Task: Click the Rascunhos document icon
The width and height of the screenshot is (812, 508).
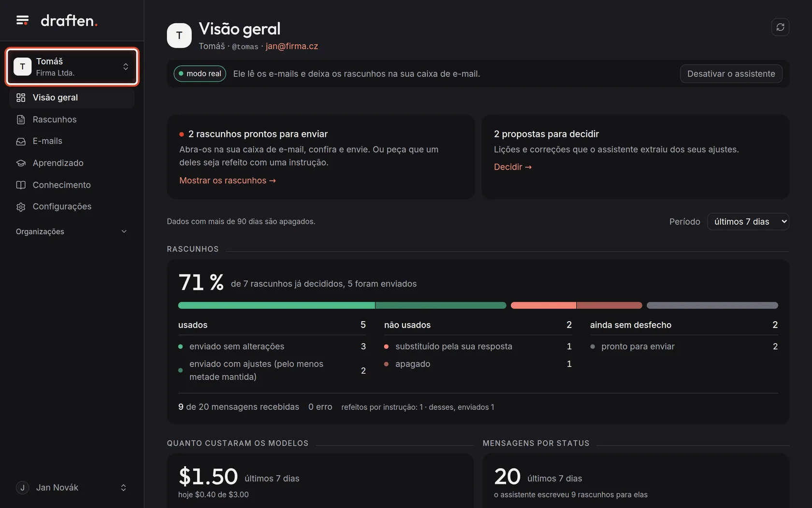Action: click(21, 120)
